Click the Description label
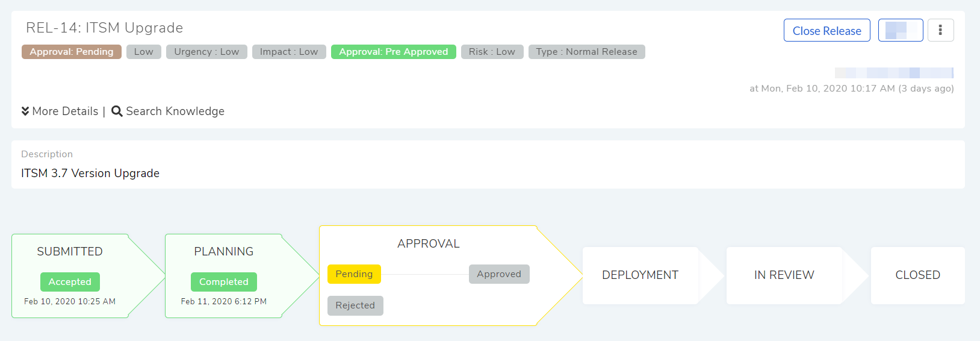The width and height of the screenshot is (980, 341). click(47, 154)
